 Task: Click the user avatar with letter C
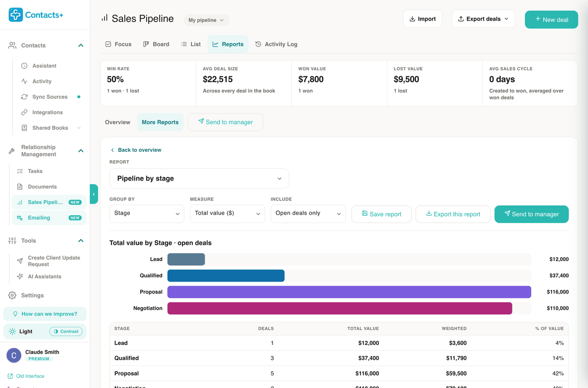[x=14, y=356]
